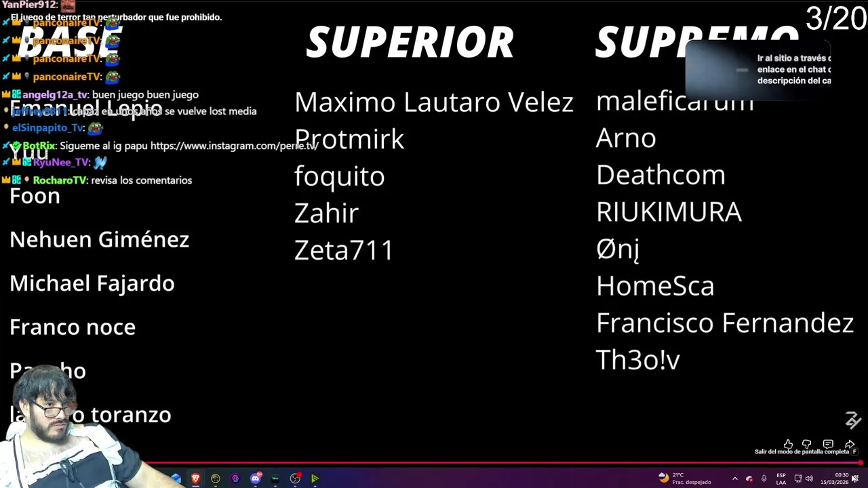The width and height of the screenshot is (868, 488).
Task: Click the dislike thumbs-down icon
Action: click(807, 444)
